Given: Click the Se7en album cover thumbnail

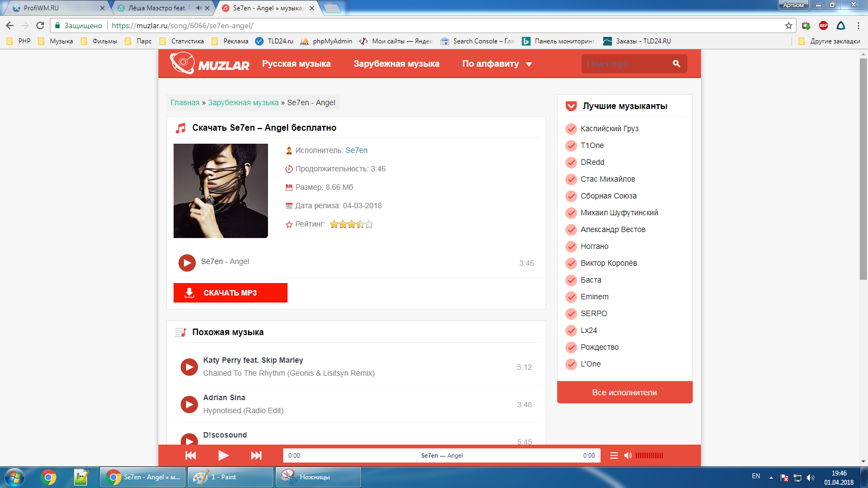Looking at the screenshot, I should pos(221,191).
